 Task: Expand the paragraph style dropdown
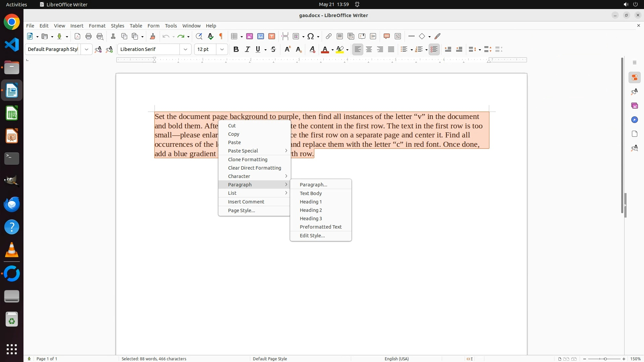point(87,49)
